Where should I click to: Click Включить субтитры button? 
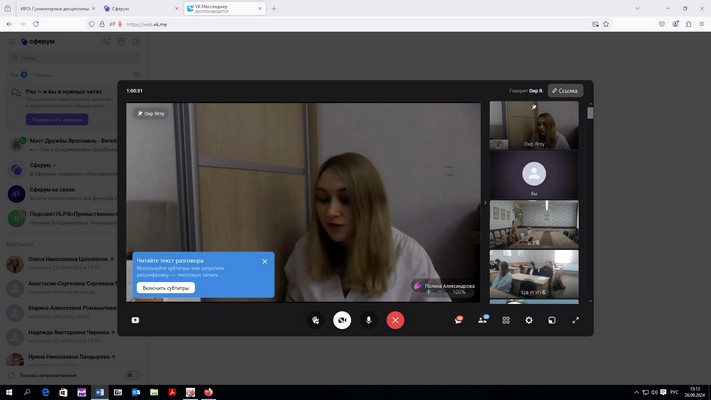coord(166,288)
